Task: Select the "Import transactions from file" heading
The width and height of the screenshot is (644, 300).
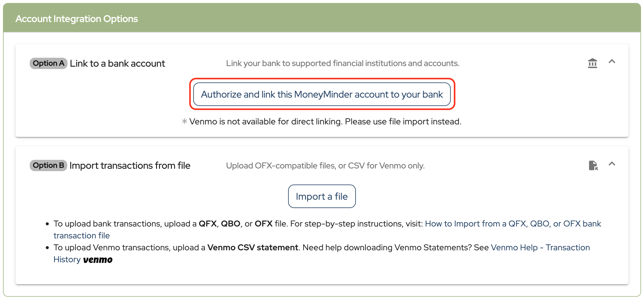Action: click(130, 165)
